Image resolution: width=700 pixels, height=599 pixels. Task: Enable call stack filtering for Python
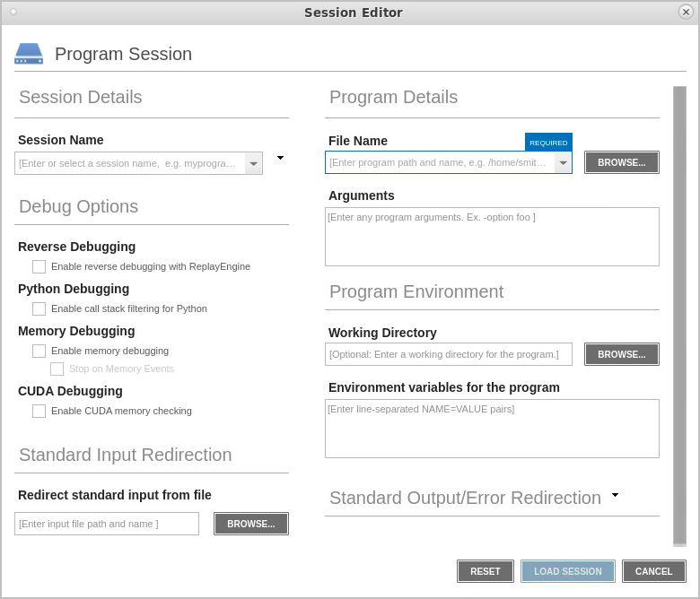(x=39, y=308)
